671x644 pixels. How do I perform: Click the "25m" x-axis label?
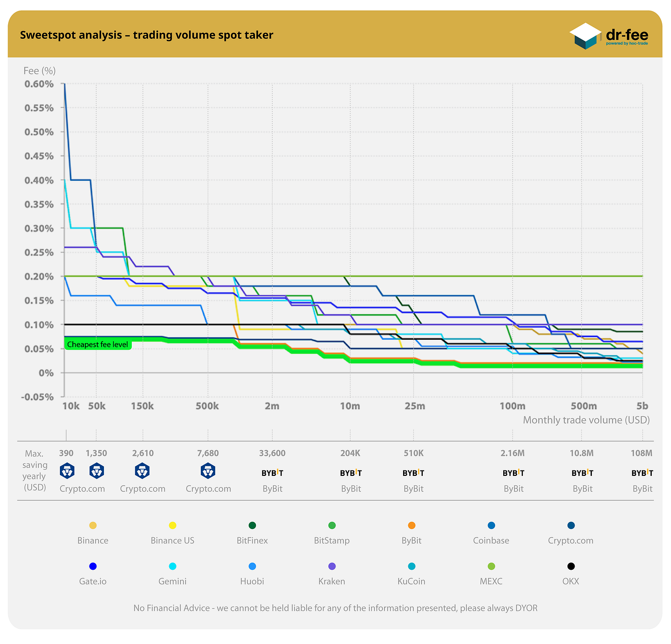tap(415, 406)
